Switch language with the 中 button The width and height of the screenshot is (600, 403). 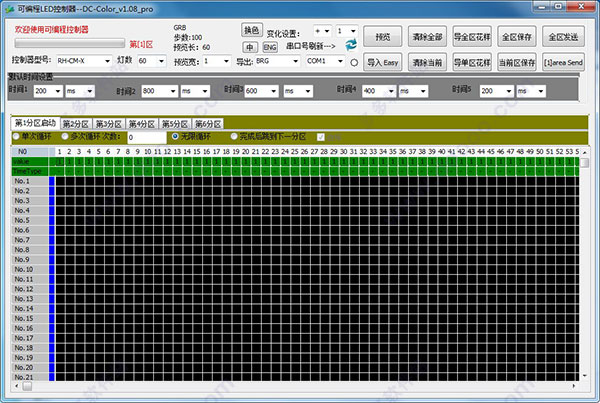(x=250, y=47)
